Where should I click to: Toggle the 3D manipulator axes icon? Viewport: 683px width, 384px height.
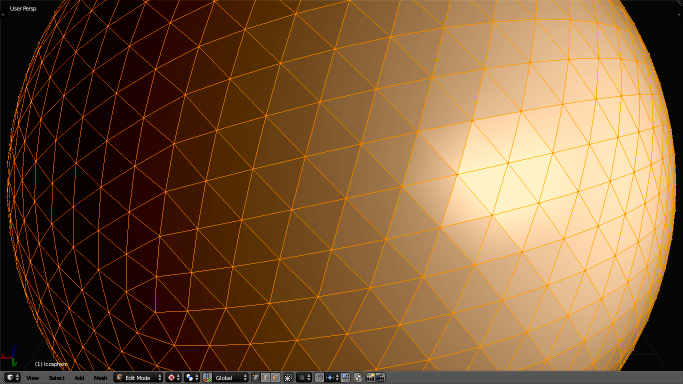pyautogui.click(x=207, y=377)
